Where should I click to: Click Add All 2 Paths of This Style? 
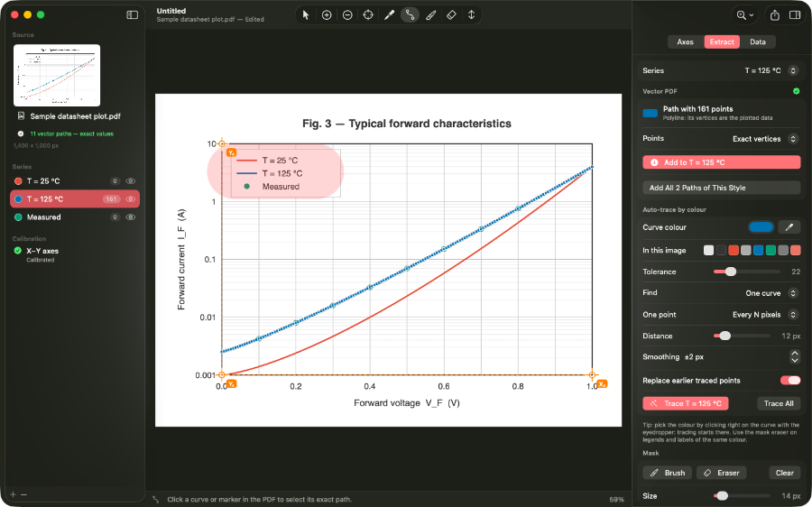722,188
